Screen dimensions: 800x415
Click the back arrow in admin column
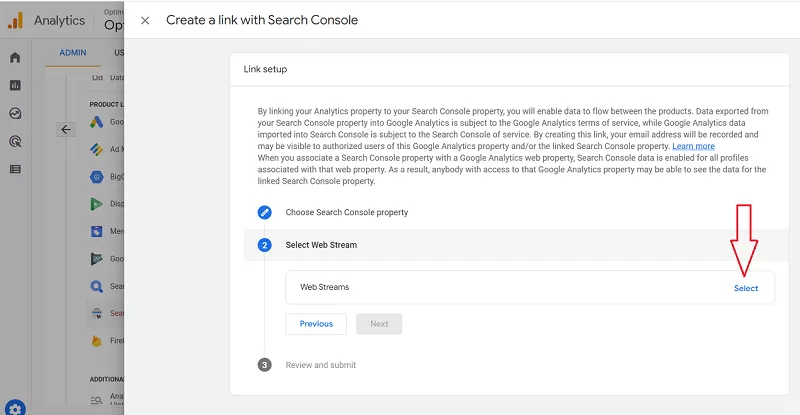tap(66, 129)
